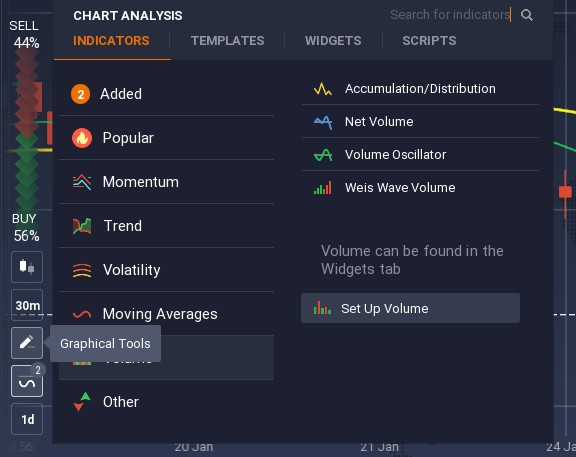
Task: Select the Accumulation/Distribution indicator
Action: point(420,89)
